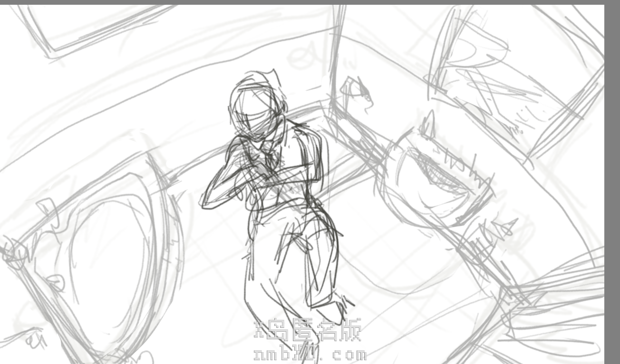Click the radiating lines in the bottom-right corner
The width and height of the screenshot is (620, 364).
coord(556,309)
